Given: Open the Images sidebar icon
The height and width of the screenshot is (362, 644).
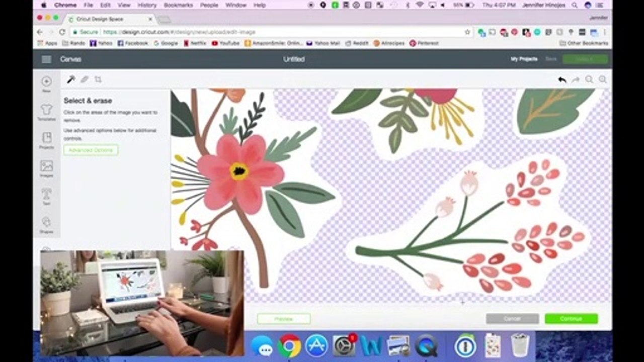Looking at the screenshot, I should 46,169.
